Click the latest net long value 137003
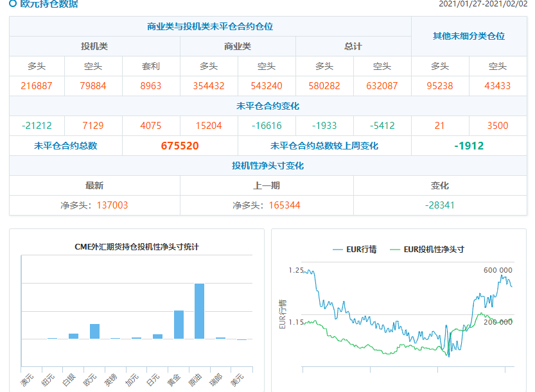Viewport: 535px width, 392px height. pyautogui.click(x=112, y=205)
